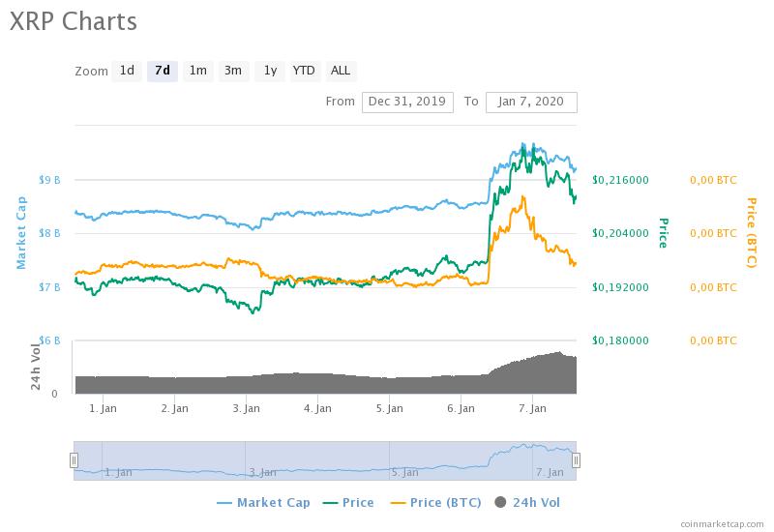Click the $0,192000 price axis label

[x=620, y=287]
